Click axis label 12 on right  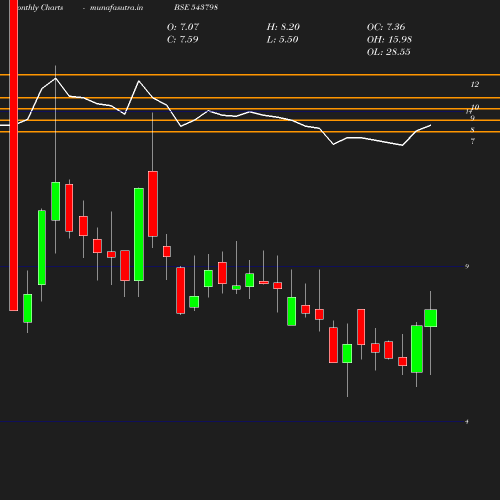[x=475, y=85]
